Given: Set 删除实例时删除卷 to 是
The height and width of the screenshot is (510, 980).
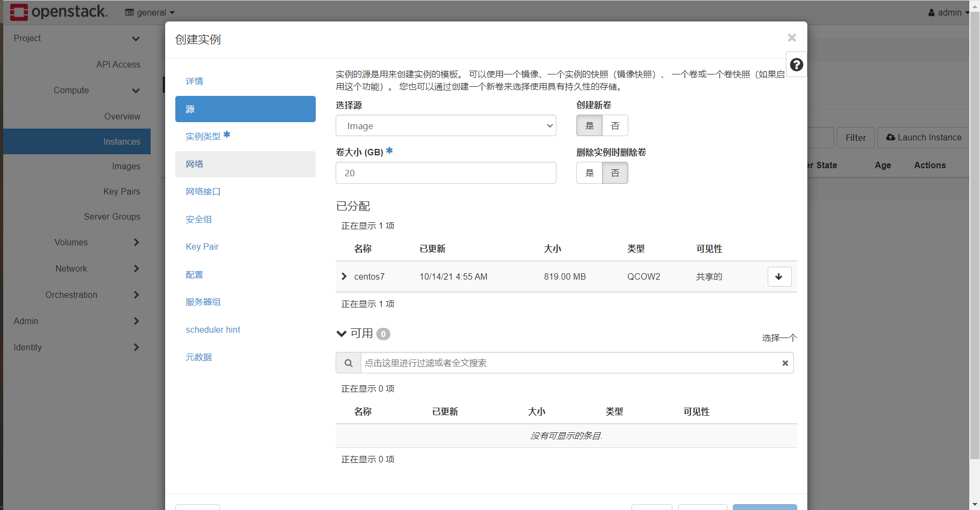Looking at the screenshot, I should pyautogui.click(x=590, y=173).
